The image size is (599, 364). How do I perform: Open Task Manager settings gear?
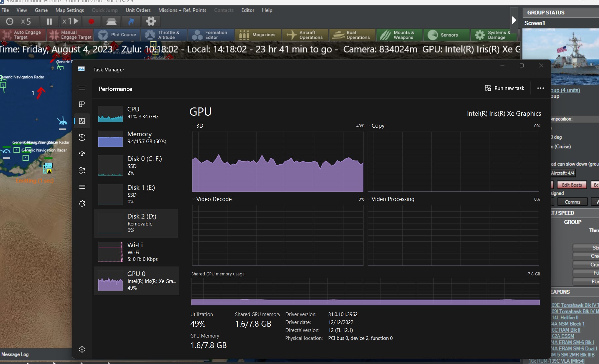82,349
